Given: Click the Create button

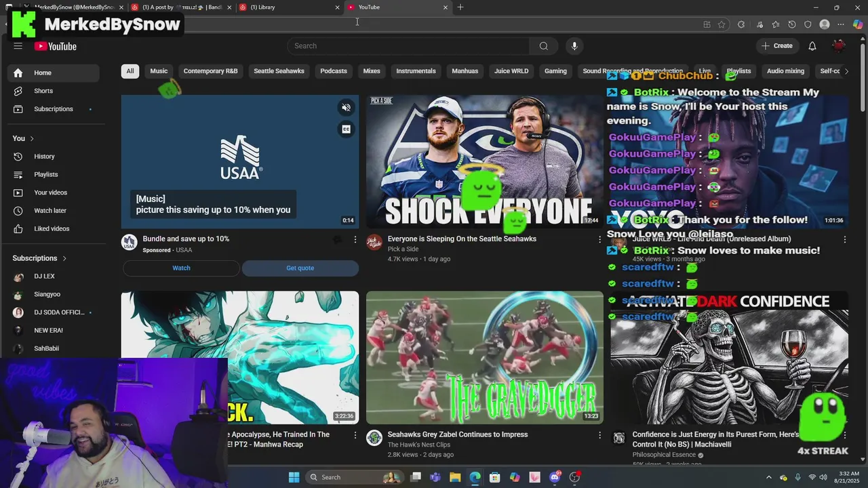Looking at the screenshot, I should 777,46.
